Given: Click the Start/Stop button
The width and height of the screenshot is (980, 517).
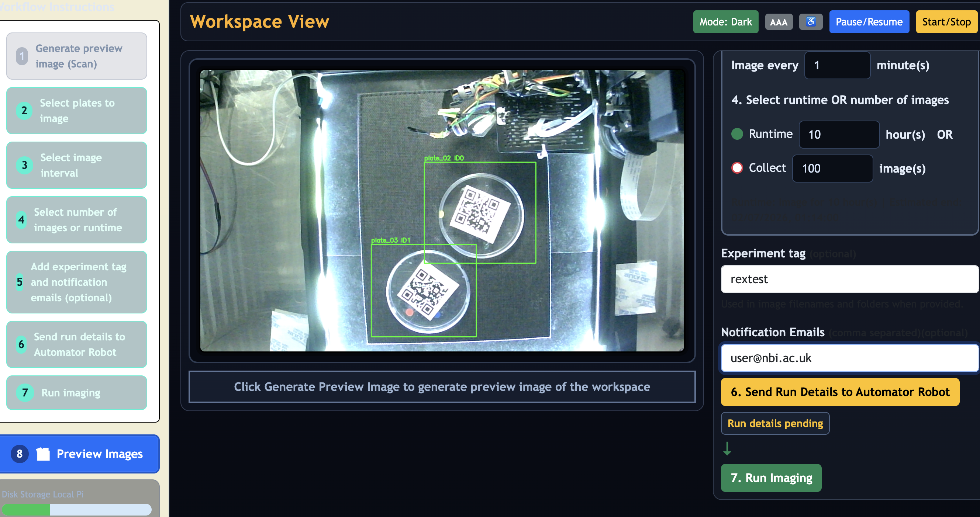Looking at the screenshot, I should coord(946,22).
